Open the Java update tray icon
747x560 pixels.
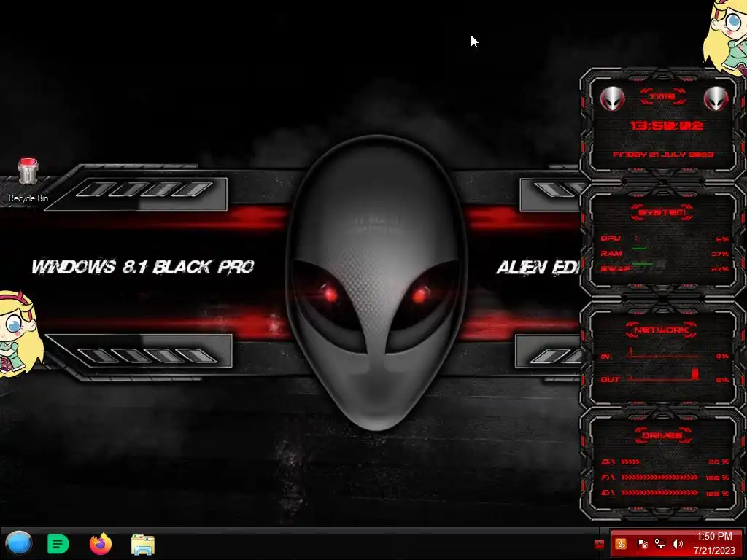point(621,544)
